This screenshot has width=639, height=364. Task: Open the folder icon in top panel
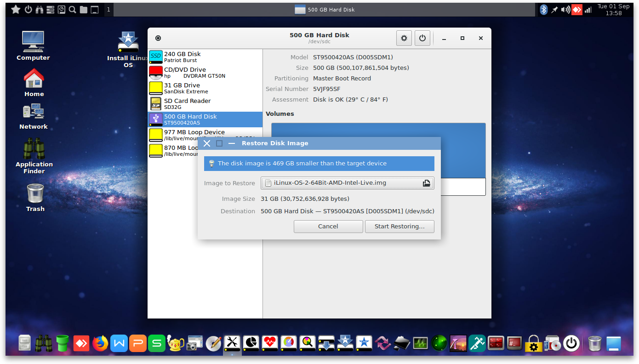[x=84, y=9]
